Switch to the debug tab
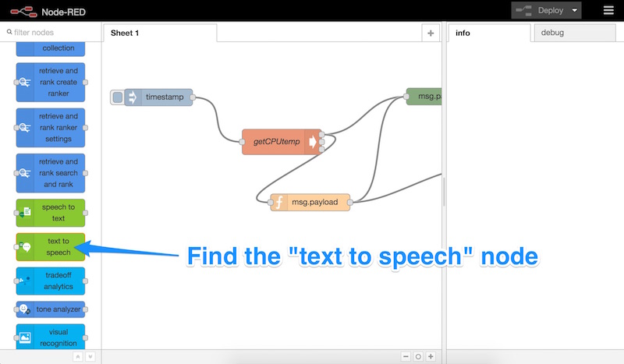This screenshot has width=624, height=364. tap(552, 33)
